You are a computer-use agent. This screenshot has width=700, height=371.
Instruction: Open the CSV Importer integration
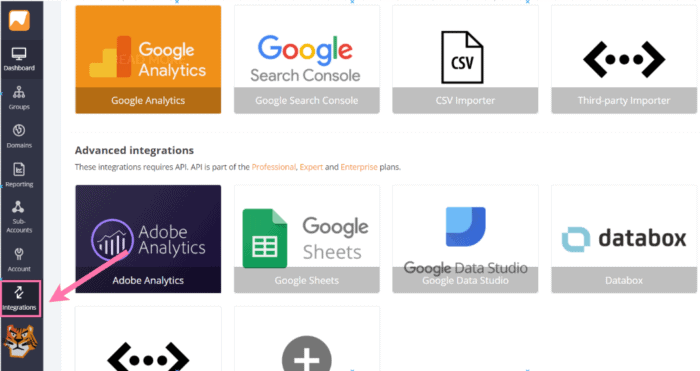[x=465, y=59]
